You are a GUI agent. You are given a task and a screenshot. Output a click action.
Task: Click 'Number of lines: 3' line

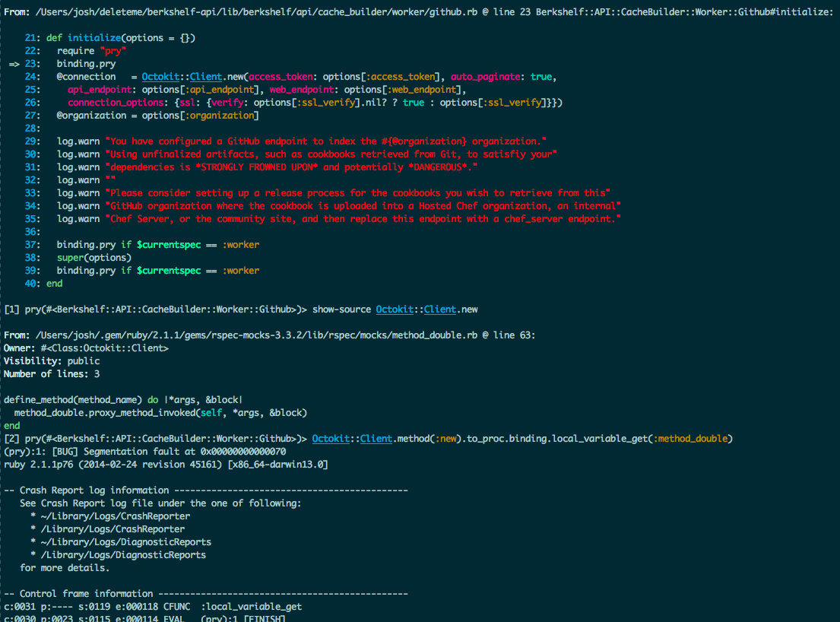[52, 374]
